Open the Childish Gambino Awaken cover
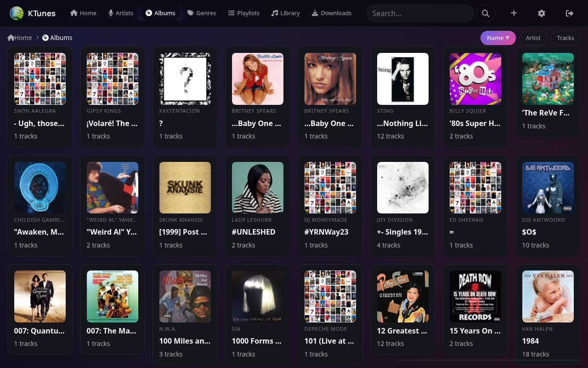This screenshot has height=368, width=588. 40,188
